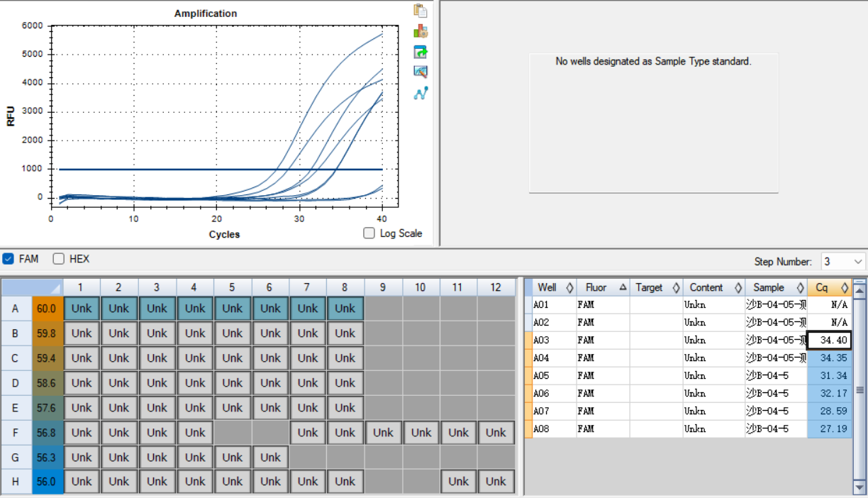This screenshot has width=868, height=498.
Task: Toggle sort diamond on Target column header
Action: [x=675, y=287]
